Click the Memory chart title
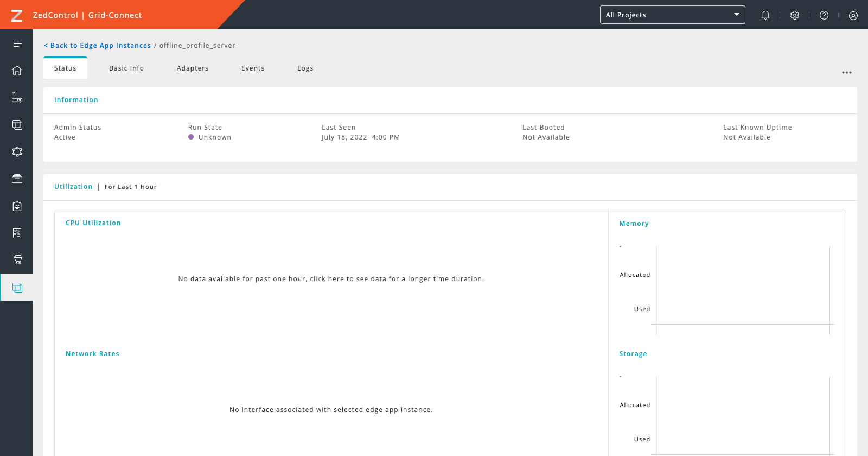The height and width of the screenshot is (456, 868). tap(634, 224)
